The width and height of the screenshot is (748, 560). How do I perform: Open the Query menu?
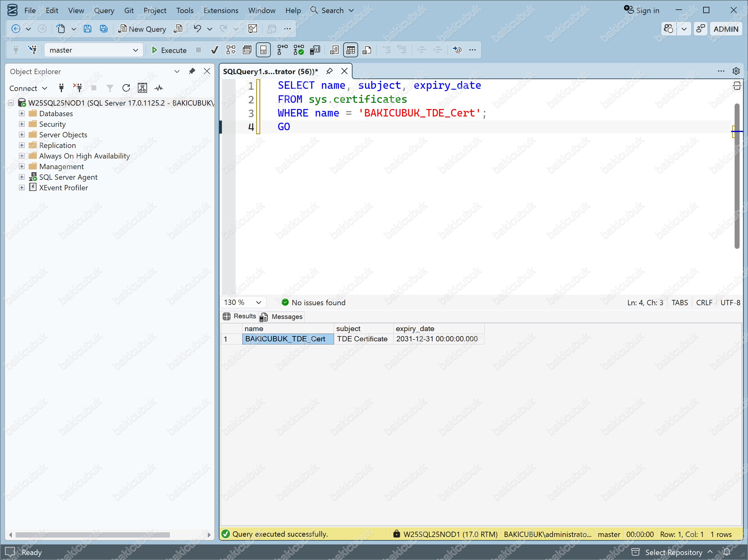pos(104,11)
